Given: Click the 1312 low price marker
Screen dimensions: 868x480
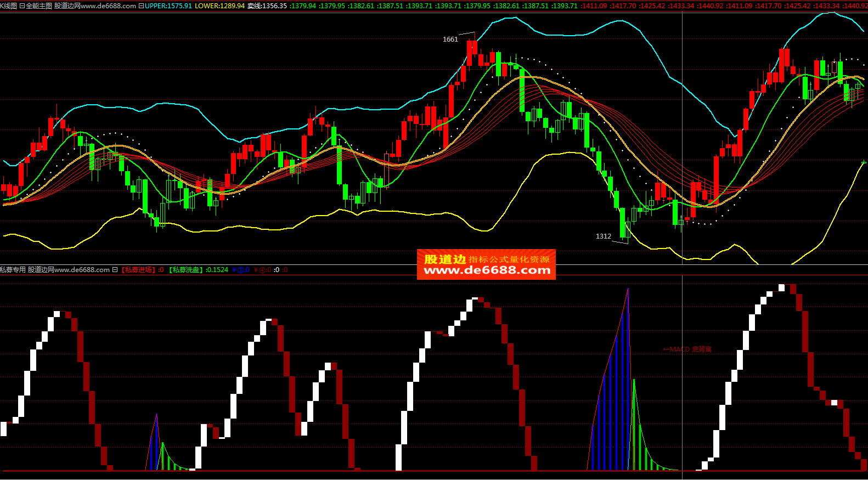Looking at the screenshot, I should pos(603,236).
